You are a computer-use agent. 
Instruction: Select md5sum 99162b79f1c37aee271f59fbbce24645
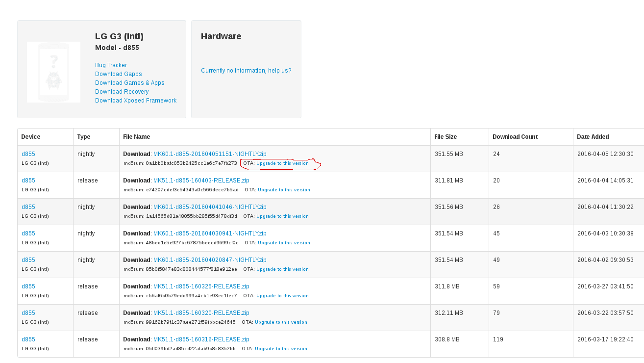pos(191,322)
